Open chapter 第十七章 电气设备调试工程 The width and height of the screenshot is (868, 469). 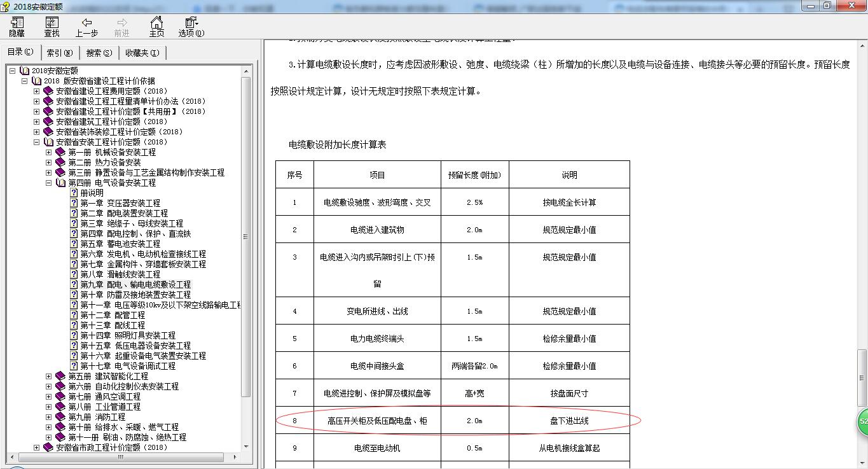[x=128, y=366]
